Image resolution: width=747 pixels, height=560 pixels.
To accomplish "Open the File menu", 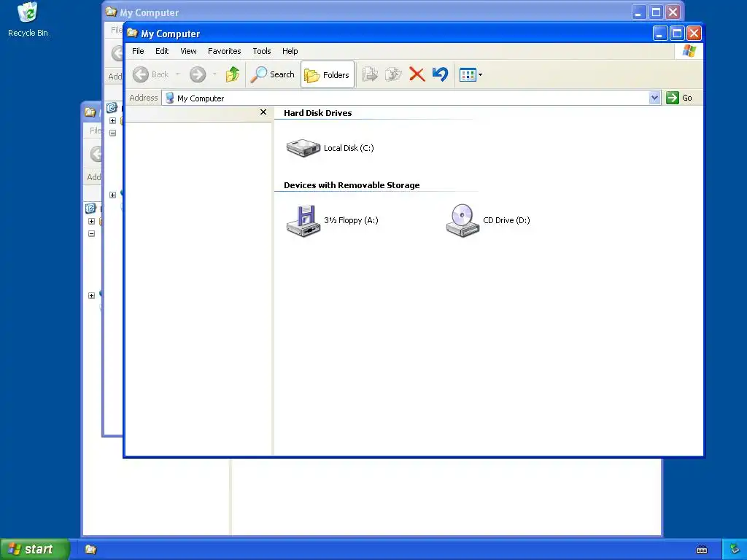I will 138,51.
